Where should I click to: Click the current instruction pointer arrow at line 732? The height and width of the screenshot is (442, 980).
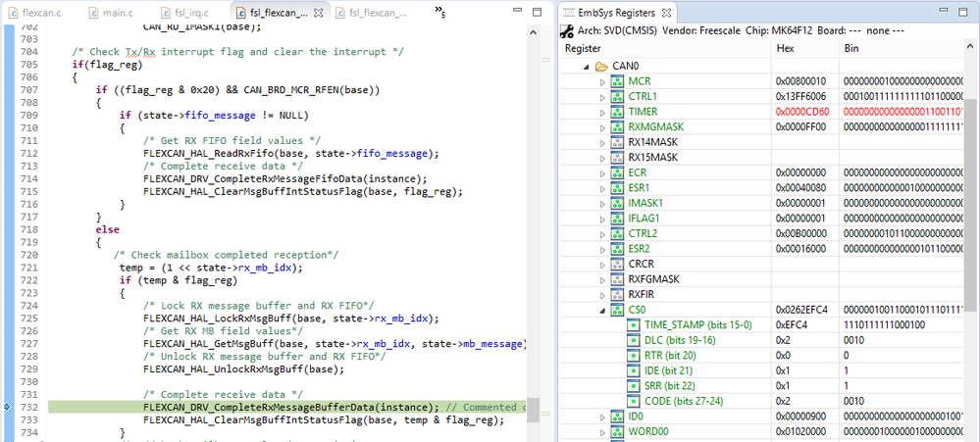pos(8,407)
